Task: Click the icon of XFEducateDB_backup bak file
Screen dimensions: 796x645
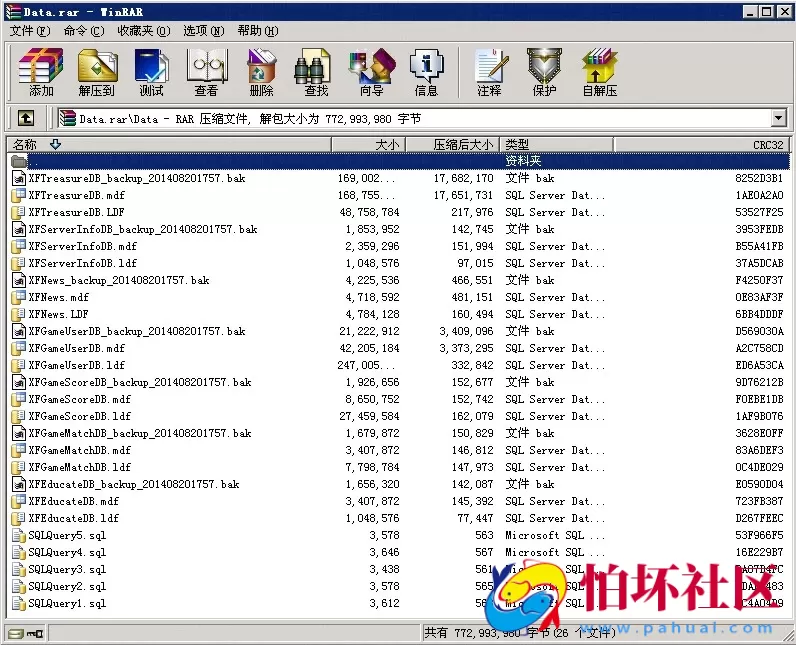Action: (x=19, y=484)
